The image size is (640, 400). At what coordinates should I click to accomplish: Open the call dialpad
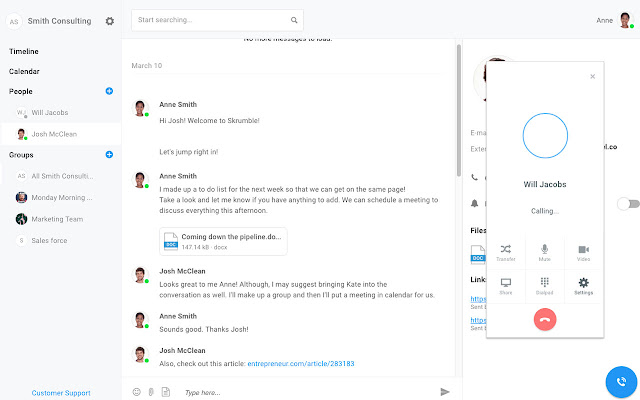click(545, 286)
